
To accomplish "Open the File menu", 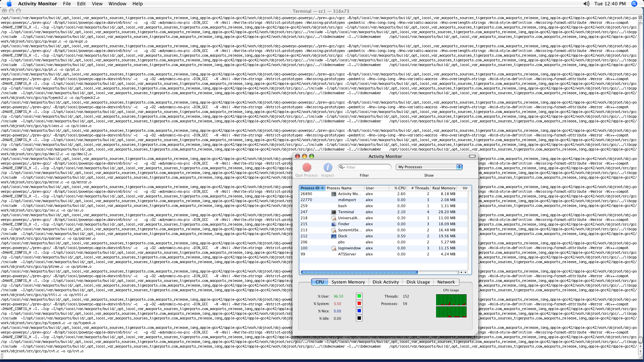I will click(x=67, y=4).
